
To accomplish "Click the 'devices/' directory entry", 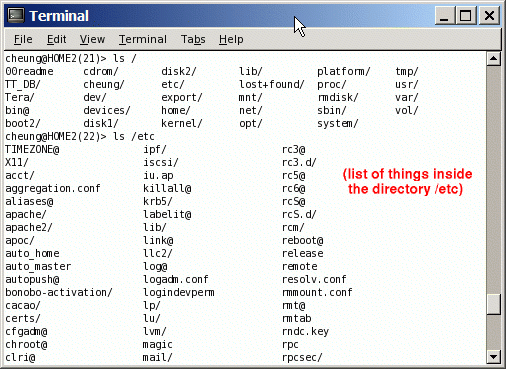I will pos(107,110).
